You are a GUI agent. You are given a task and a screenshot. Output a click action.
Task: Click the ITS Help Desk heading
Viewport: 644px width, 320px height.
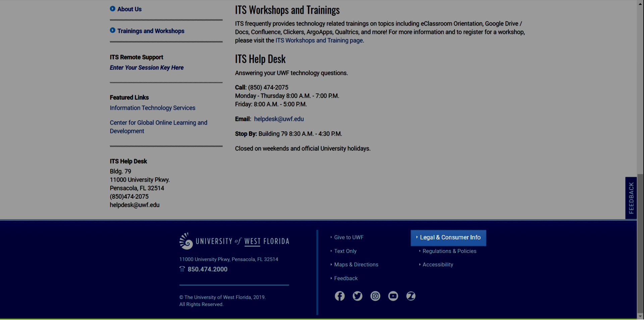point(260,59)
